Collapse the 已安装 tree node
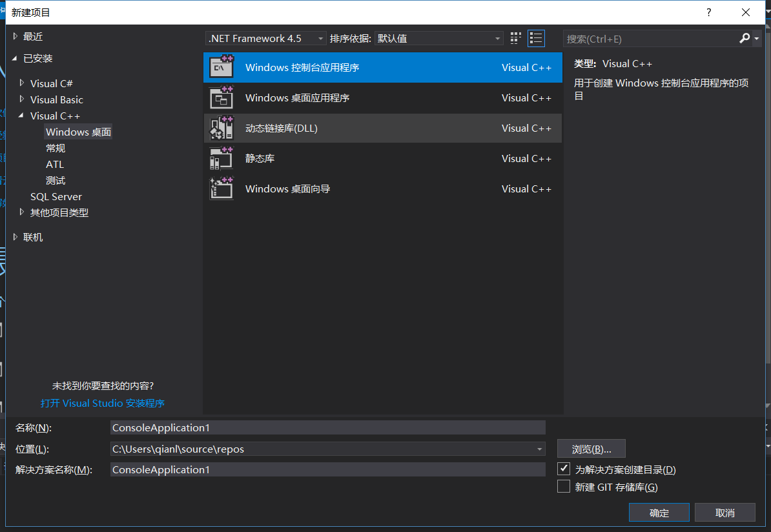This screenshot has height=532, width=771. 15,59
